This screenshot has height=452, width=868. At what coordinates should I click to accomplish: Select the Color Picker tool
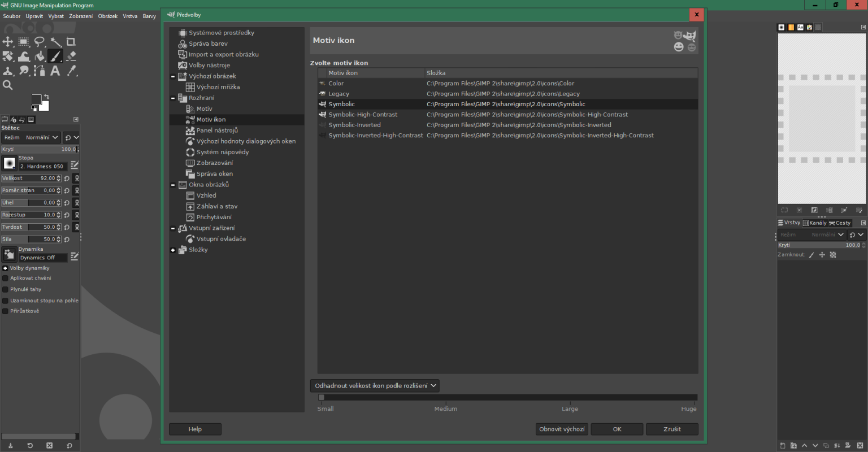pyautogui.click(x=71, y=71)
